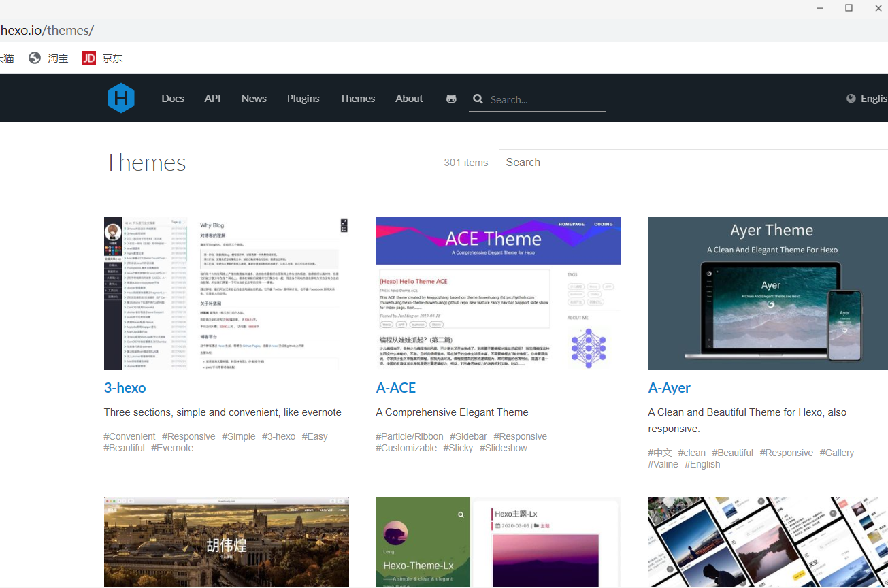The width and height of the screenshot is (888, 588).
Task: Click the magnifier icon in navbar
Action: coord(478,99)
